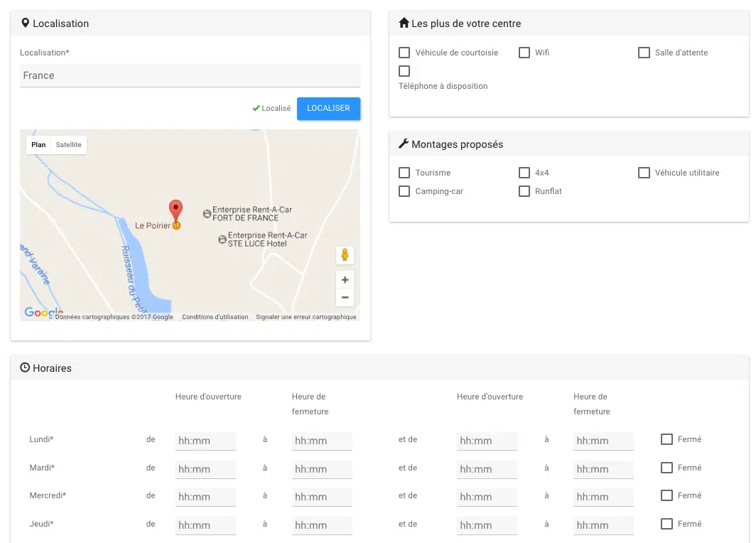The width and height of the screenshot is (756, 543).
Task: Zoom out the map with minus button
Action: click(345, 298)
